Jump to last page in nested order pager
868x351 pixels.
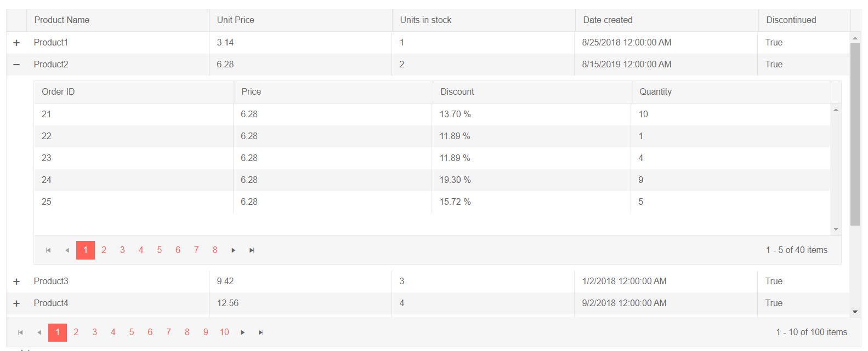[x=252, y=250]
